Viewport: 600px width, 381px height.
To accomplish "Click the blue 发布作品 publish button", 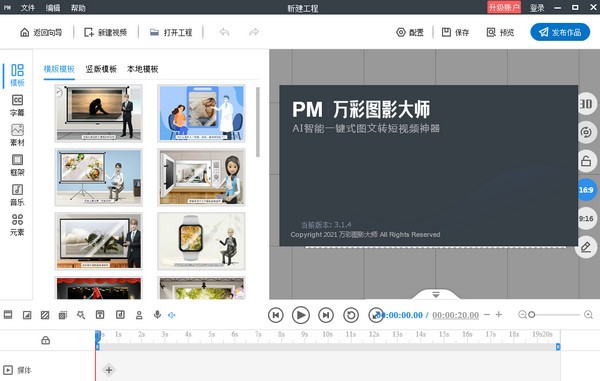I will 560,33.
